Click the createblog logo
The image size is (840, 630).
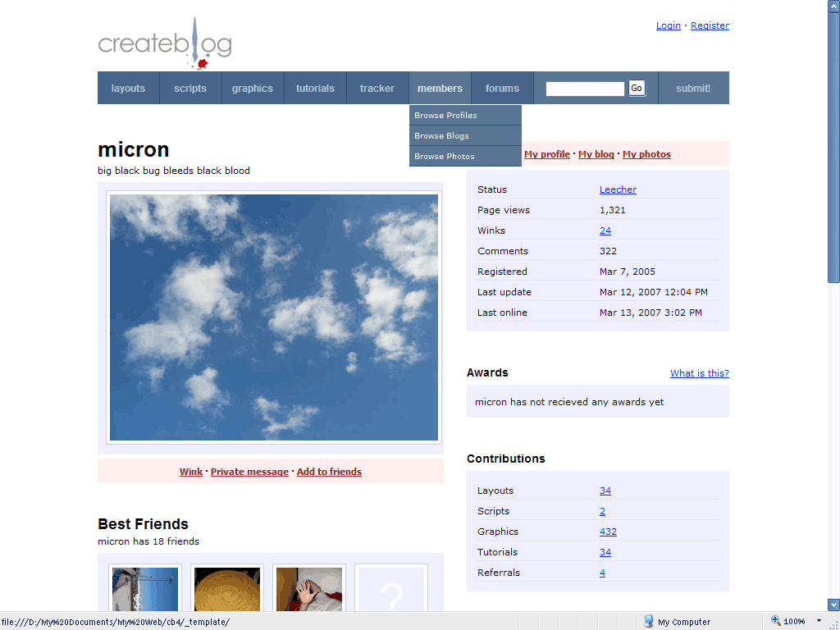click(164, 43)
